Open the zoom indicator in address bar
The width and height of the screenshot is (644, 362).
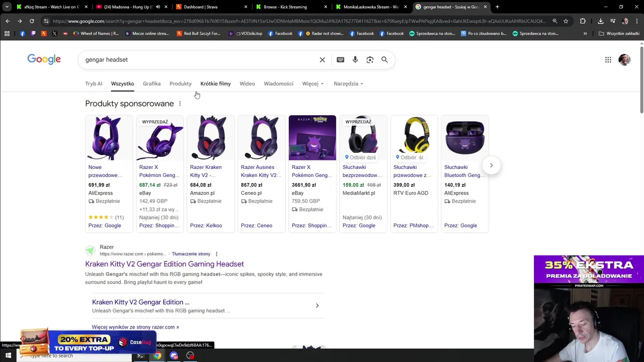pos(555,21)
